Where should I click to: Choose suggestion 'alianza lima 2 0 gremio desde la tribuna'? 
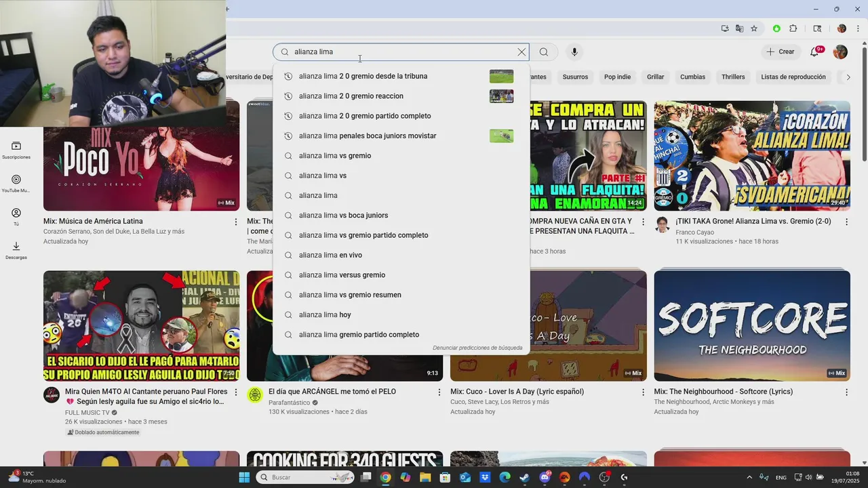401,76
